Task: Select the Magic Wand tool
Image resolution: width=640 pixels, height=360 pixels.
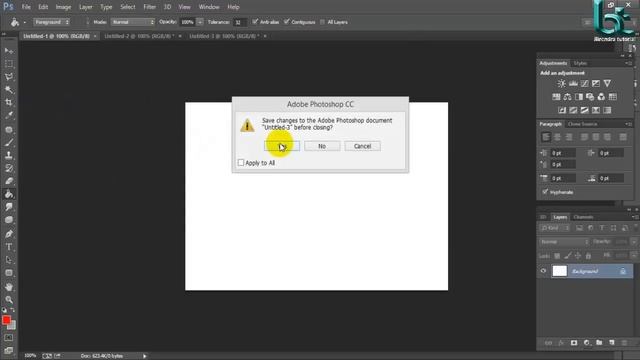Action: (9, 89)
